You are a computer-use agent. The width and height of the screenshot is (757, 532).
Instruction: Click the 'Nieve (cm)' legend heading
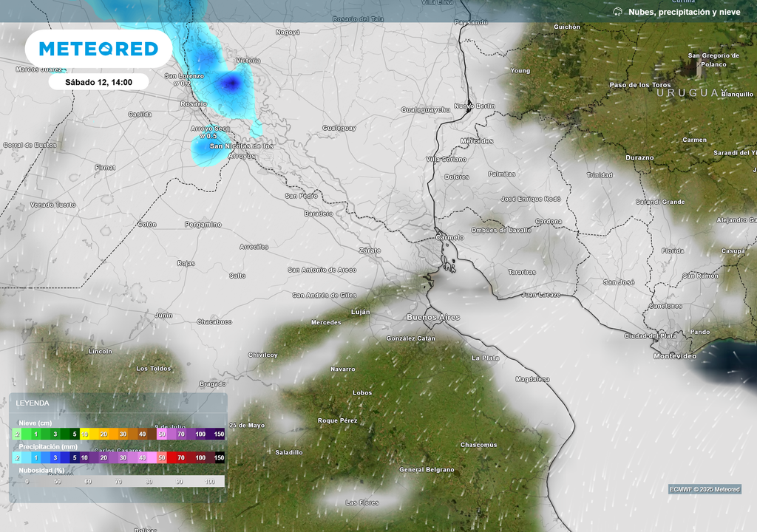[x=36, y=422]
